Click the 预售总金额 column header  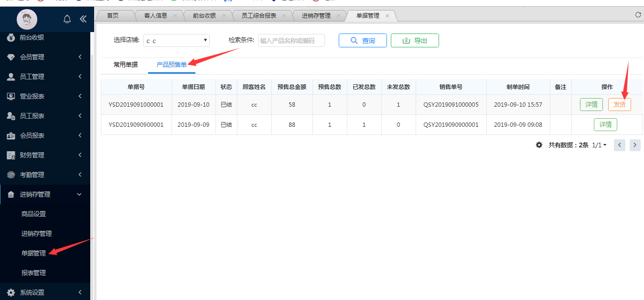tap(292, 87)
